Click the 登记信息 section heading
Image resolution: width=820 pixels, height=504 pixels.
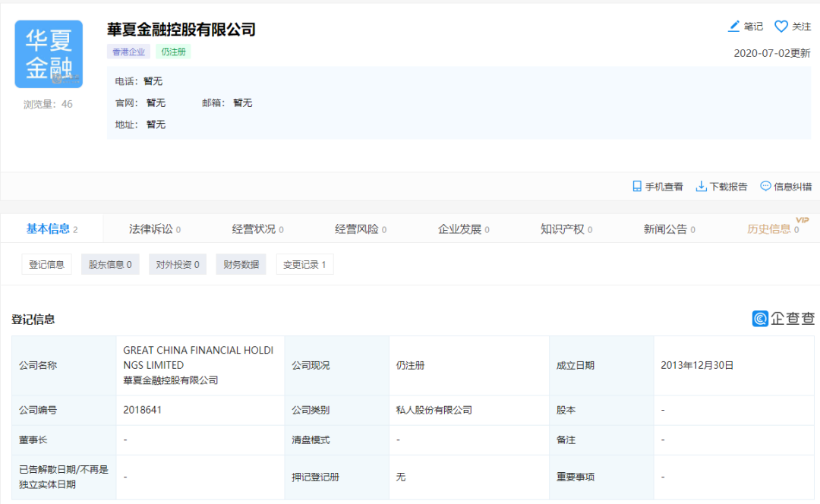[33, 320]
